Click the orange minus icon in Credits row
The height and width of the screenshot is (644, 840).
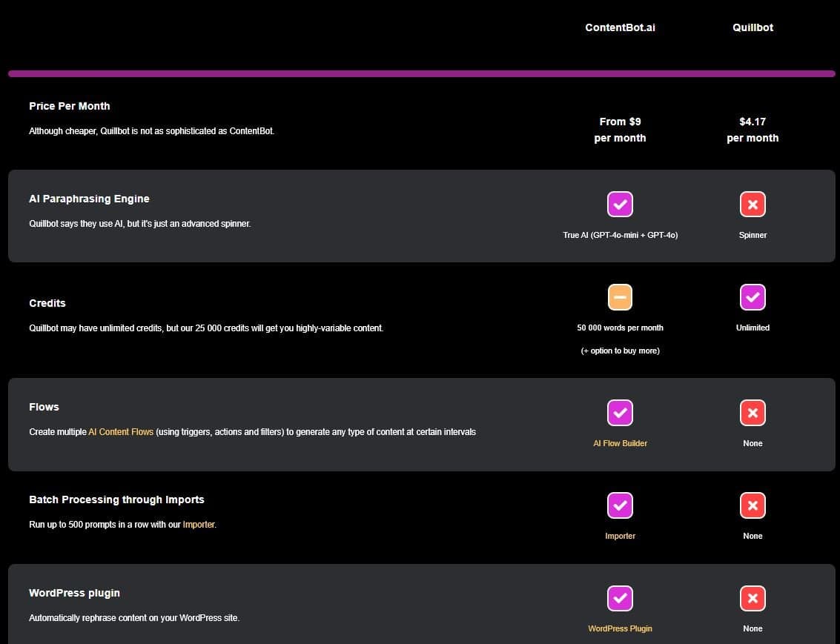620,297
